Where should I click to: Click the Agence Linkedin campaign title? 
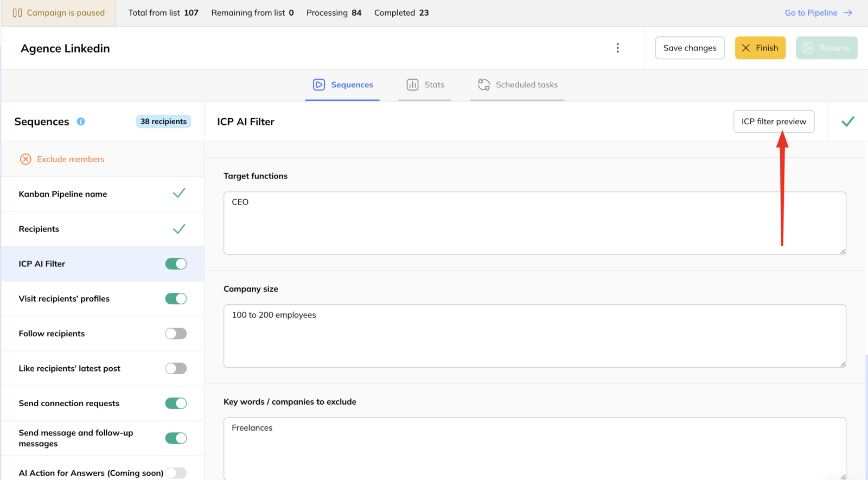point(65,48)
